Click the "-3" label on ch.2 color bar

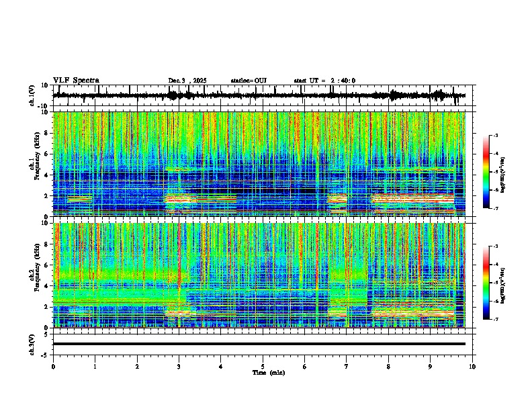click(495, 246)
